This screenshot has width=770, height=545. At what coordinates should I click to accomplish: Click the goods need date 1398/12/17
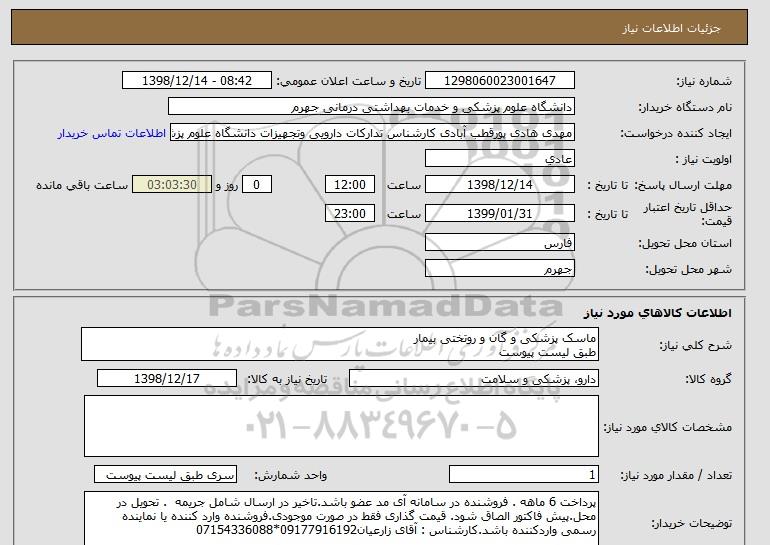(167, 379)
